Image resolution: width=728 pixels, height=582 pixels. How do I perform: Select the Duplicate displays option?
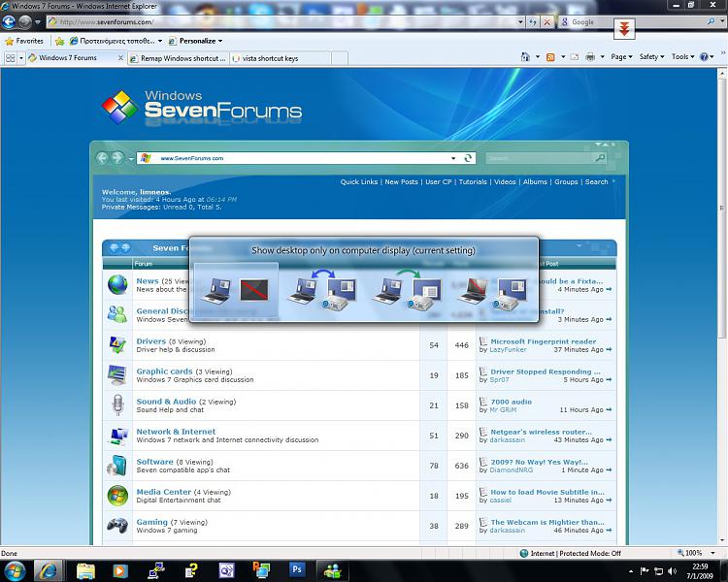coord(321,291)
